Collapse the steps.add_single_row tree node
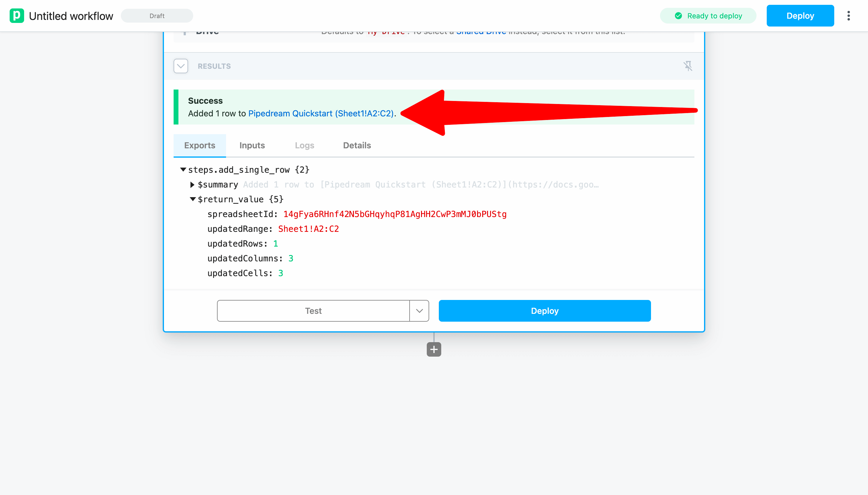The height and width of the screenshot is (495, 868). click(183, 169)
